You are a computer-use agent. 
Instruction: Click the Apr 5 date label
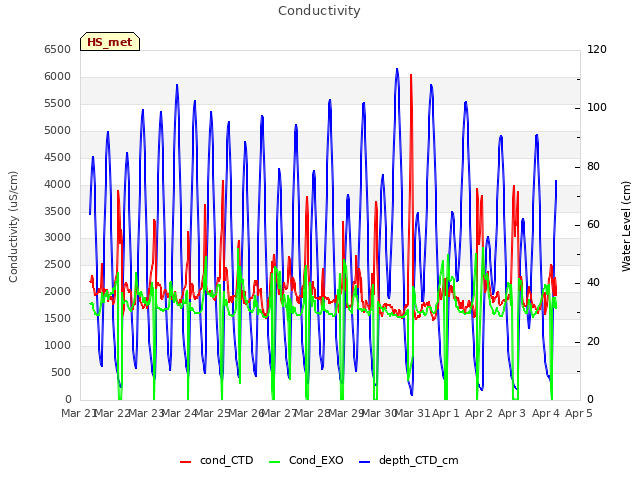click(x=579, y=413)
